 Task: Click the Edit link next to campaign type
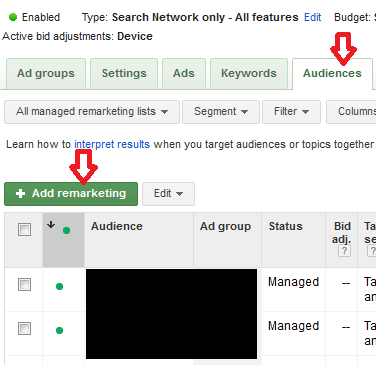click(312, 17)
